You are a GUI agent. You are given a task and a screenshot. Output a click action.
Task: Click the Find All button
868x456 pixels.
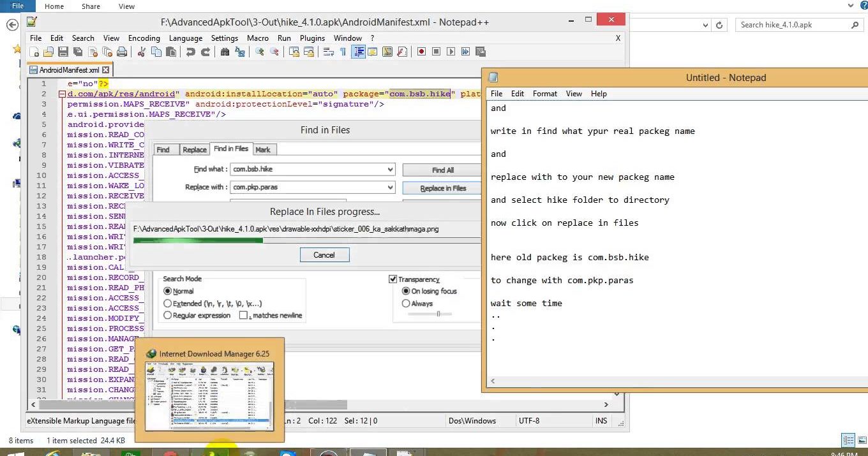(x=442, y=170)
